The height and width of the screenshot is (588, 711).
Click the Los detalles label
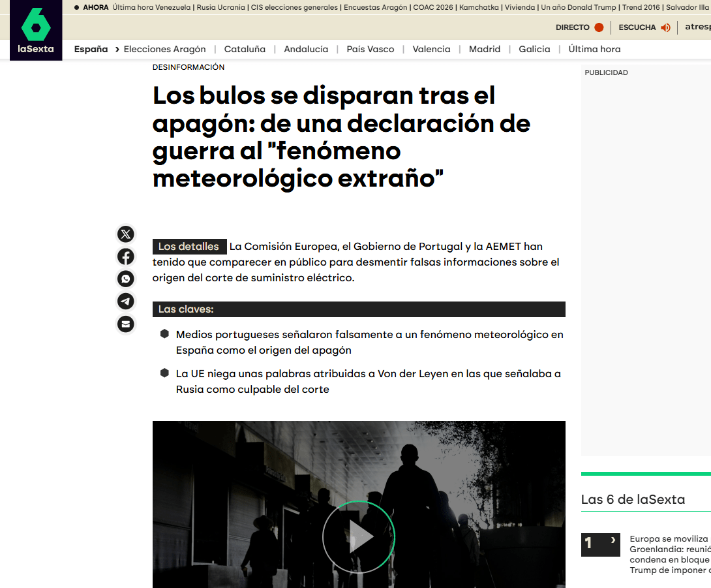click(x=189, y=247)
